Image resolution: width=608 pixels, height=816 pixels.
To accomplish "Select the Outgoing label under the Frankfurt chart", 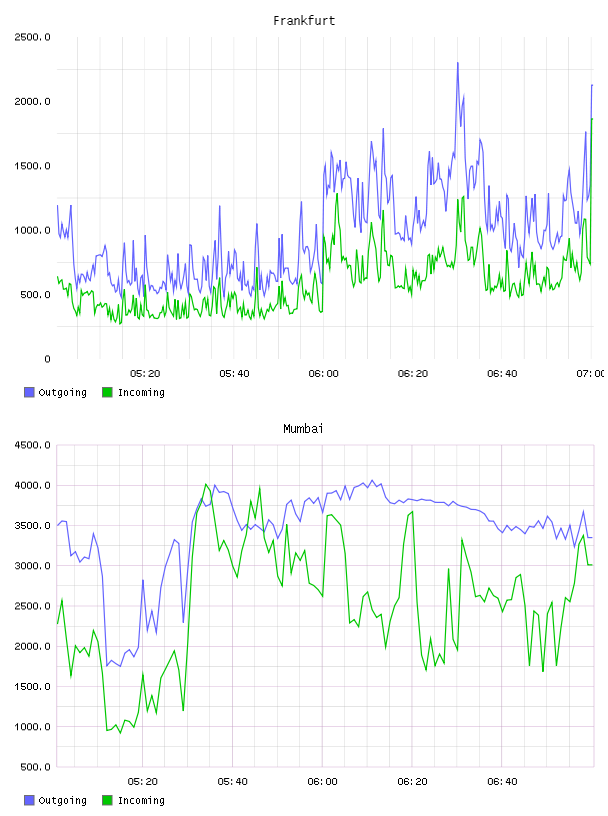I will (62, 393).
